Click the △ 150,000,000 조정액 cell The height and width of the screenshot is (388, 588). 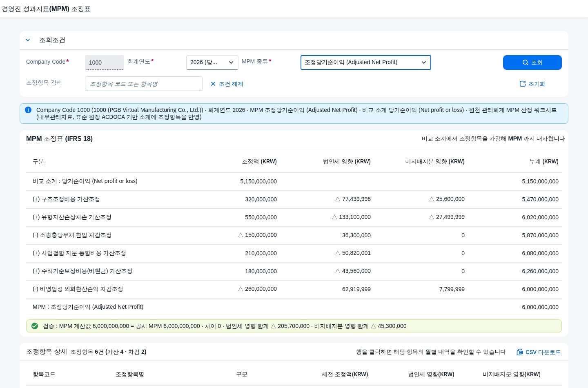click(x=258, y=235)
